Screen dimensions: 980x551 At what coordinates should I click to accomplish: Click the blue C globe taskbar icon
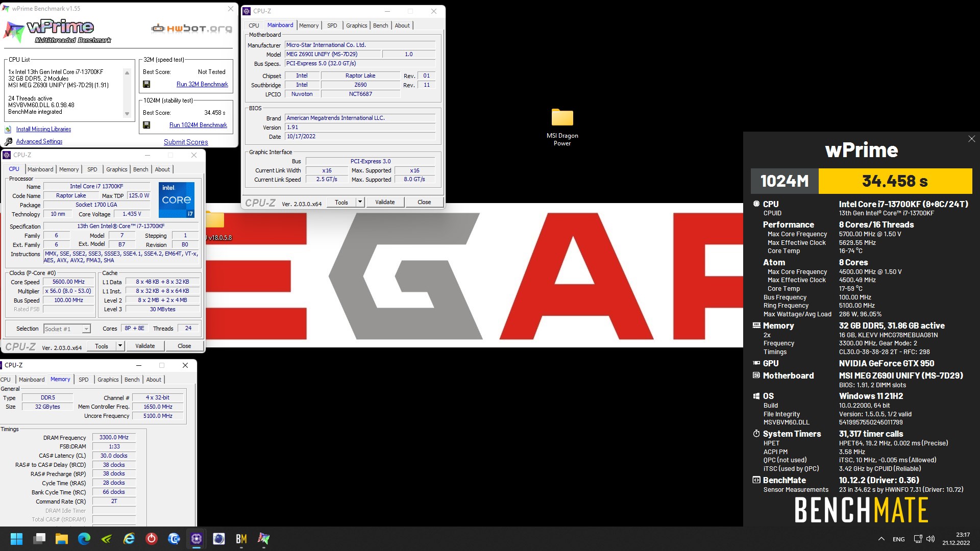[174, 539]
